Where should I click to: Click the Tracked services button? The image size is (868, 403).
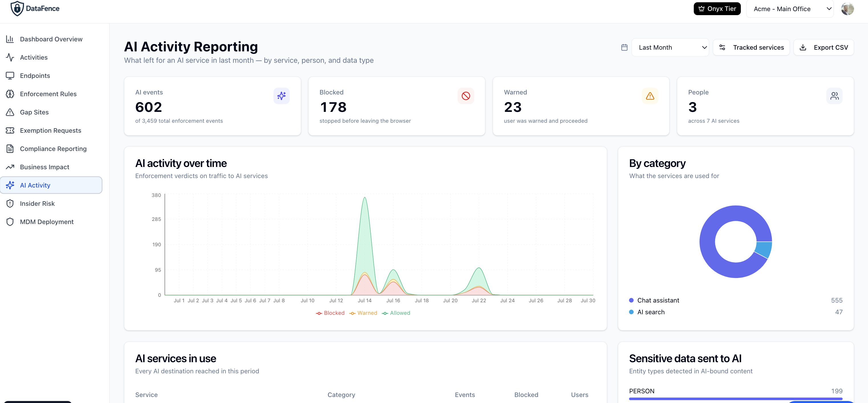point(751,48)
